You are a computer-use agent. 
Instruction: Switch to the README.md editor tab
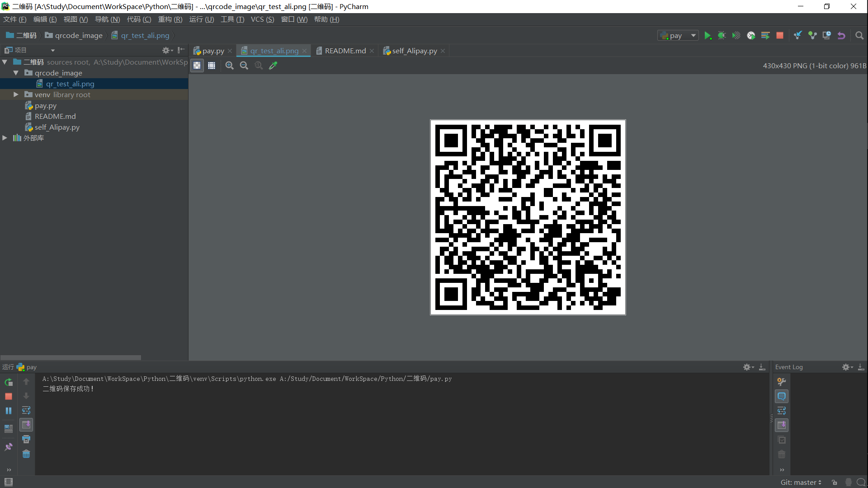[345, 51]
